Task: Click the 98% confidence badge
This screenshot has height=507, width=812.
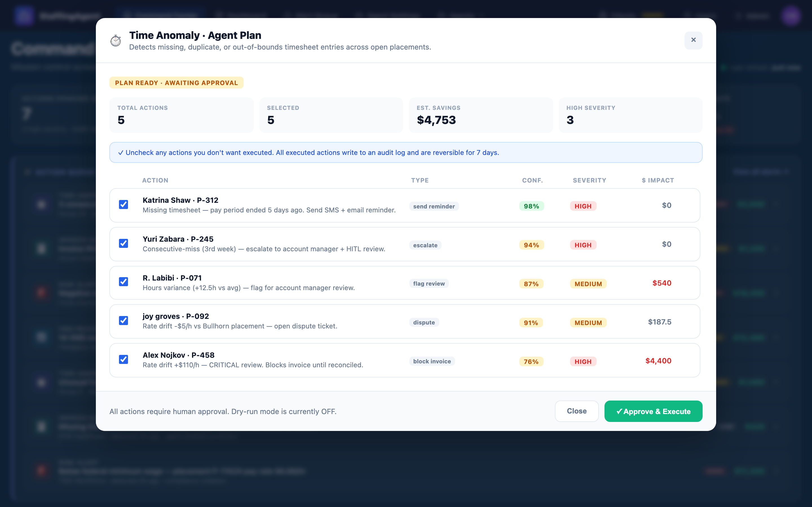Action: pyautogui.click(x=531, y=206)
